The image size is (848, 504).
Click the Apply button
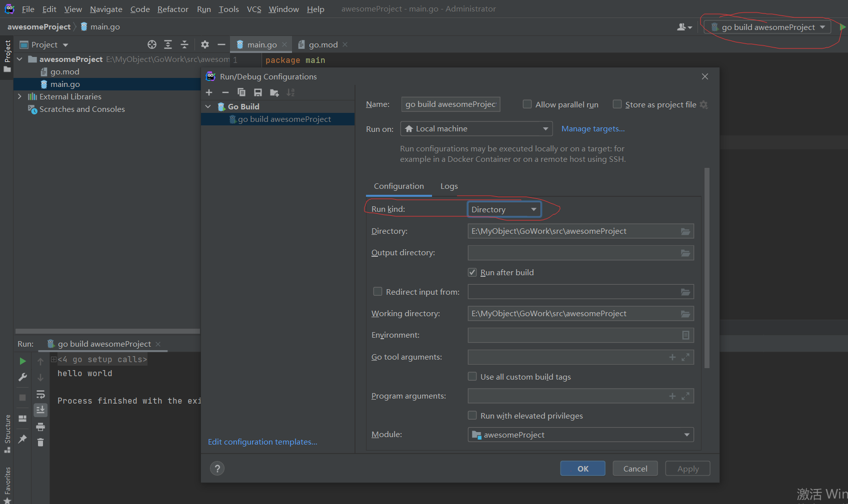(687, 469)
